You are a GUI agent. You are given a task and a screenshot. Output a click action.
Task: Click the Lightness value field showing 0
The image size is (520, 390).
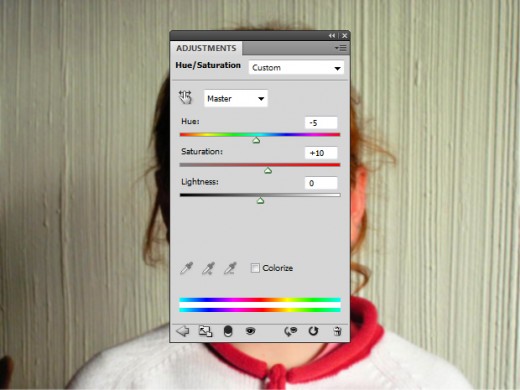[321, 183]
